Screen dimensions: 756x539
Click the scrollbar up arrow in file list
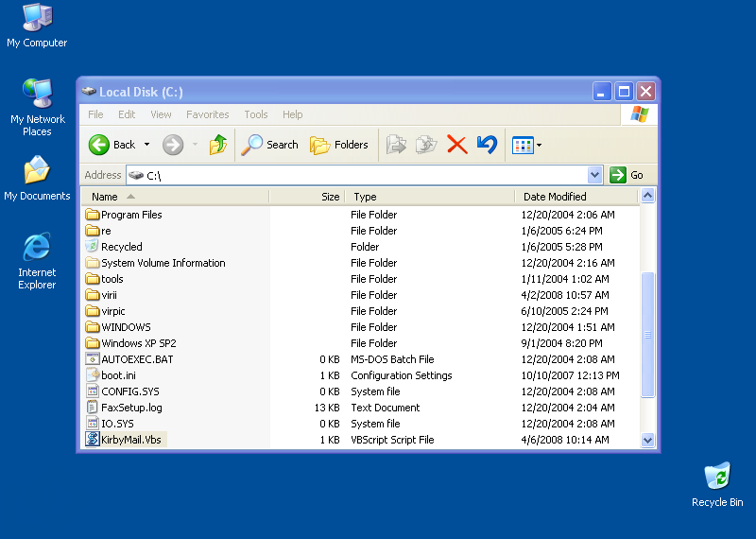[647, 196]
